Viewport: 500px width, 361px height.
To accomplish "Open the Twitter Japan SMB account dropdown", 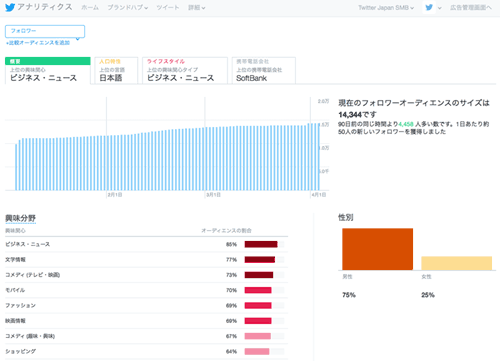I will (x=386, y=7).
